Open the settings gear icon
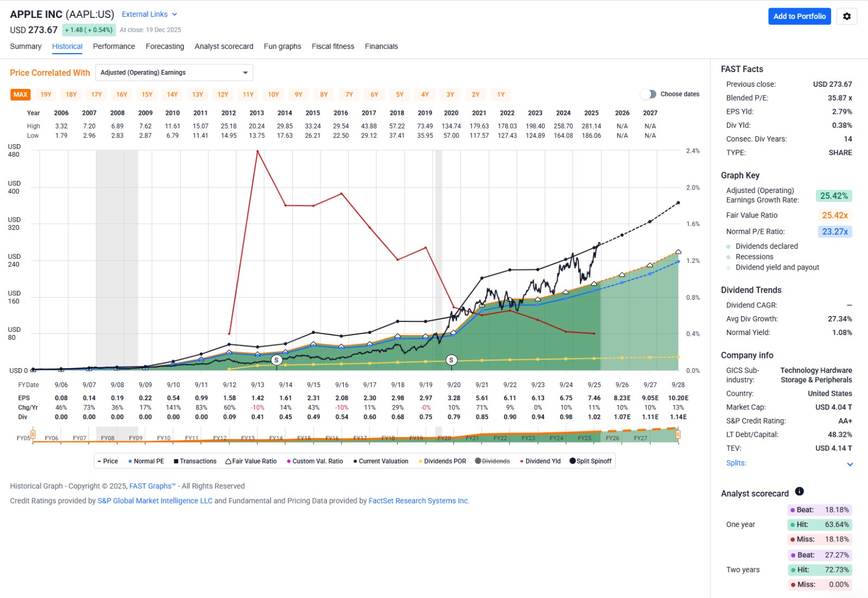The image size is (868, 598). point(846,16)
